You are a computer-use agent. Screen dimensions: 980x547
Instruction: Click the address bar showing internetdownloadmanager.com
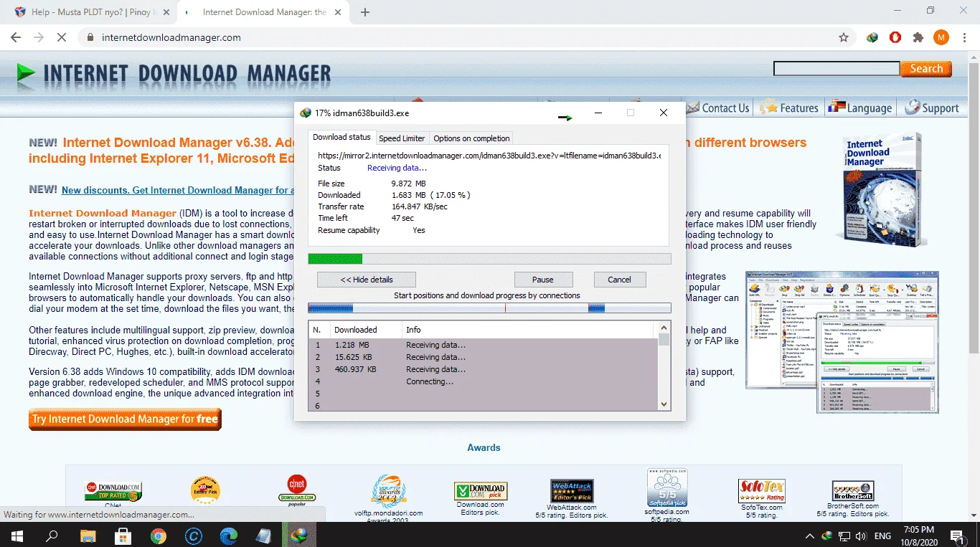point(459,37)
